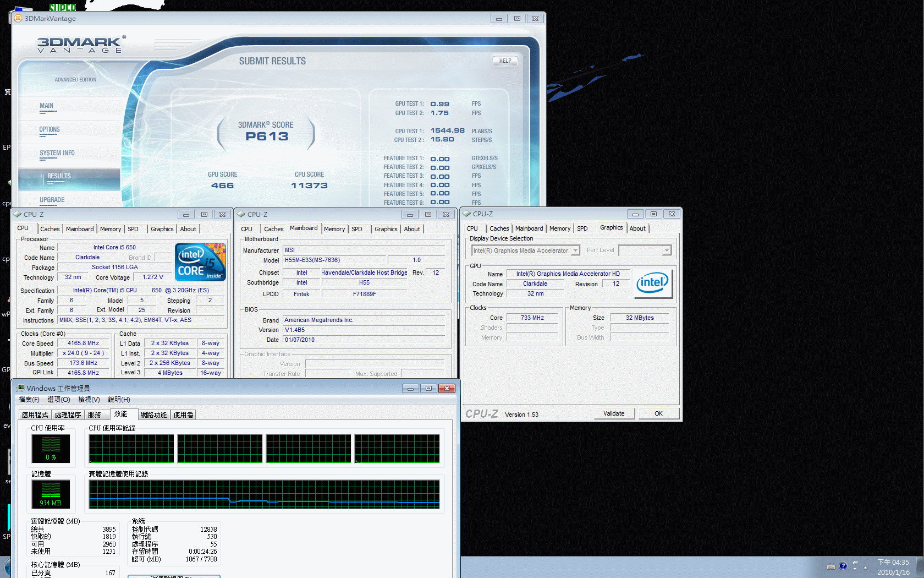Viewport: 924px width, 578px height.
Task: Click Validate button in CPU-Z
Action: coord(614,413)
